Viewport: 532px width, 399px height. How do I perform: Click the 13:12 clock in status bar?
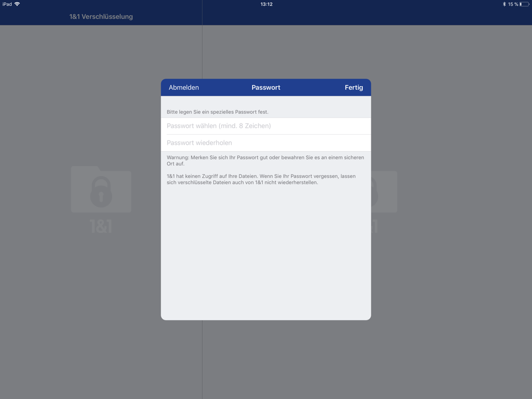[x=267, y=4]
